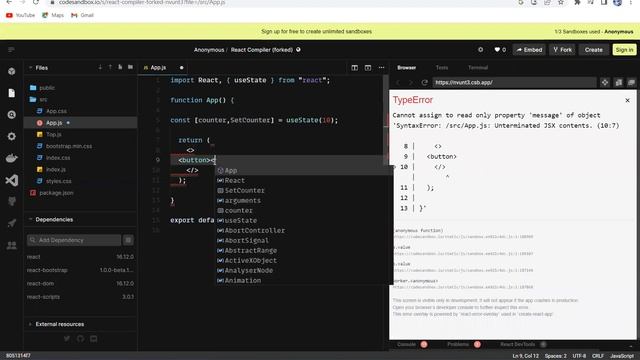Open the editor more options ellipsis
Image resolution: width=640 pixels, height=360 pixels.
[381, 68]
